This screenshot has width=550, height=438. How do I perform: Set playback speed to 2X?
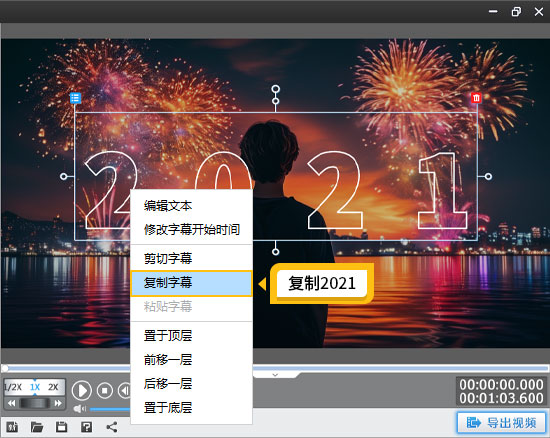53,387
